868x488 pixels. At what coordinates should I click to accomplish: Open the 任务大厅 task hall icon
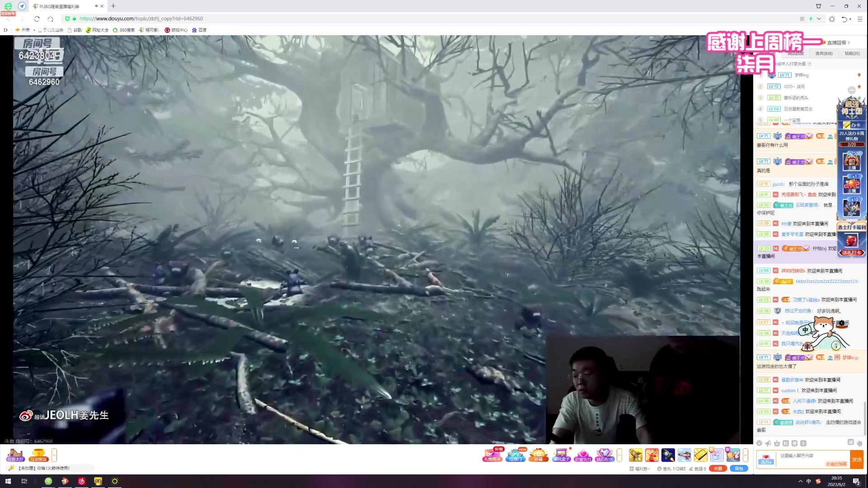pos(15,455)
